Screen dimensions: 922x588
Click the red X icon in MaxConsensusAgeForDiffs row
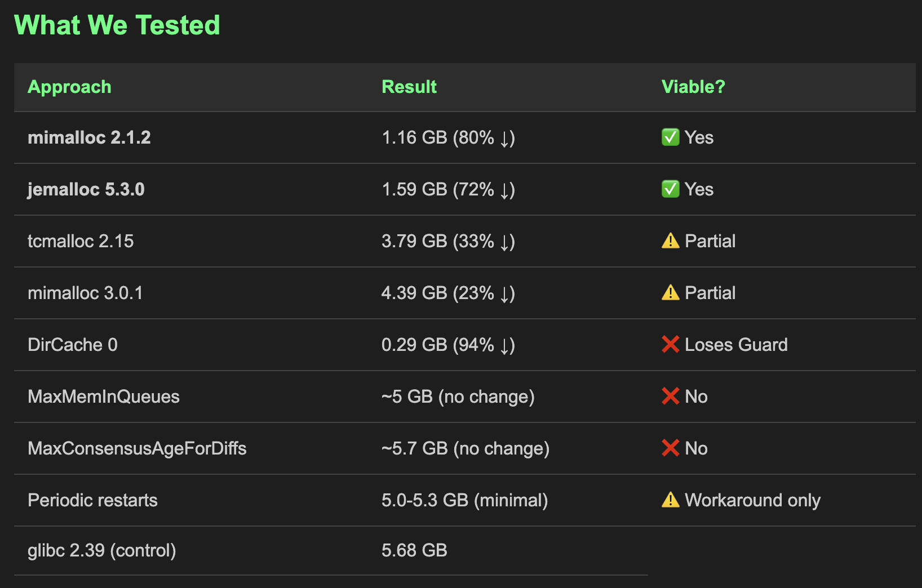pos(670,448)
